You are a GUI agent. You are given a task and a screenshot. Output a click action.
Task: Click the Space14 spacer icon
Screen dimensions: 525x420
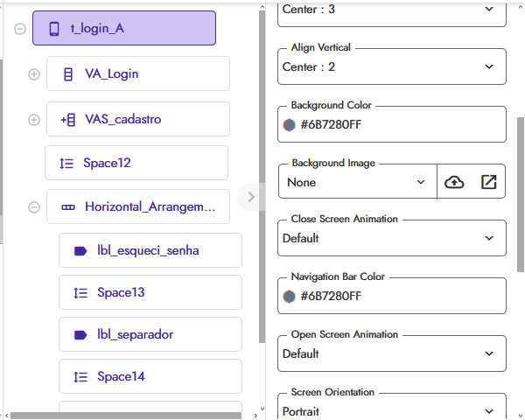click(80, 377)
